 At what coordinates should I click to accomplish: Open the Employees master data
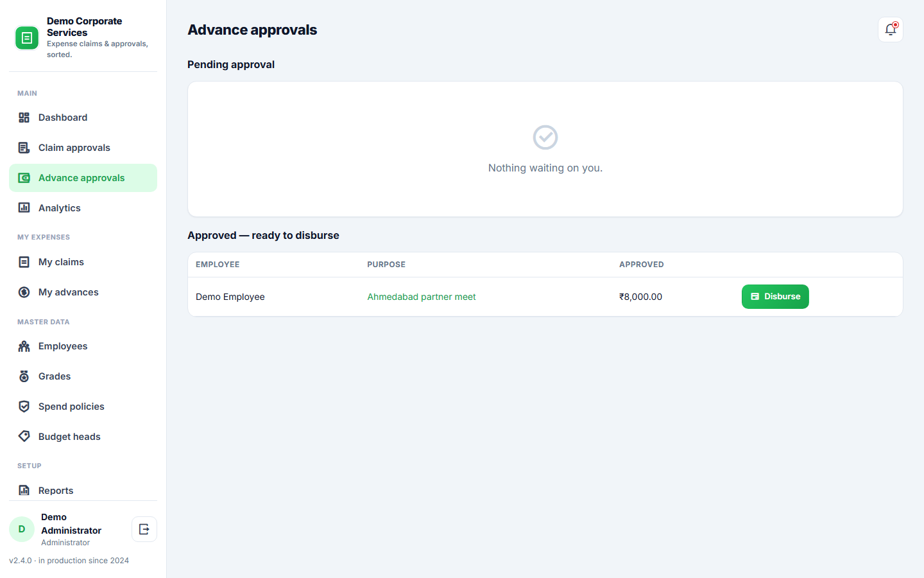tap(83, 346)
